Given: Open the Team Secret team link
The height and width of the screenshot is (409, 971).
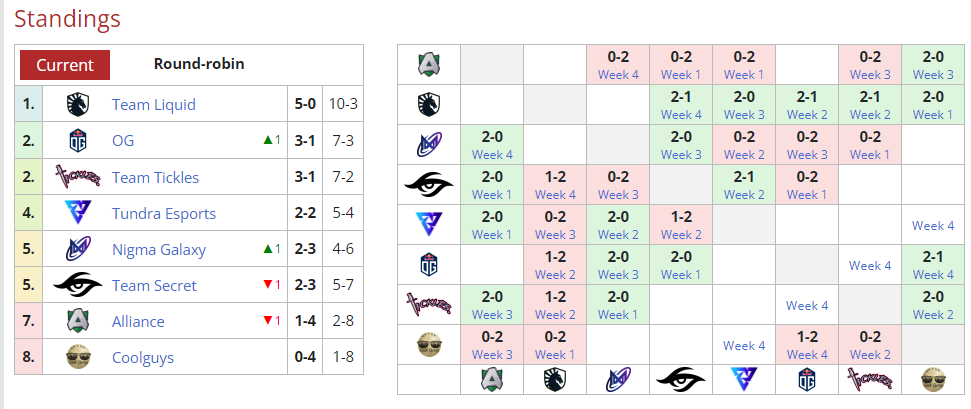Looking at the screenshot, I should pos(154,285).
